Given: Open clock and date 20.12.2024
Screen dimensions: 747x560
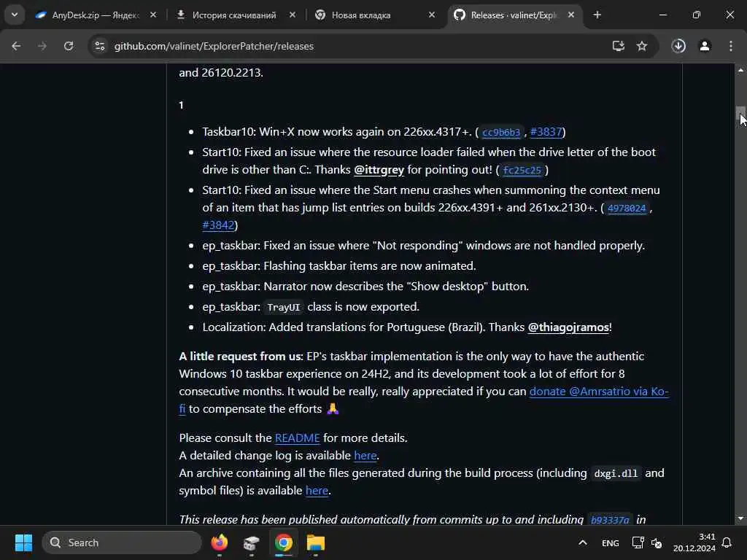Looking at the screenshot, I should click(694, 542).
